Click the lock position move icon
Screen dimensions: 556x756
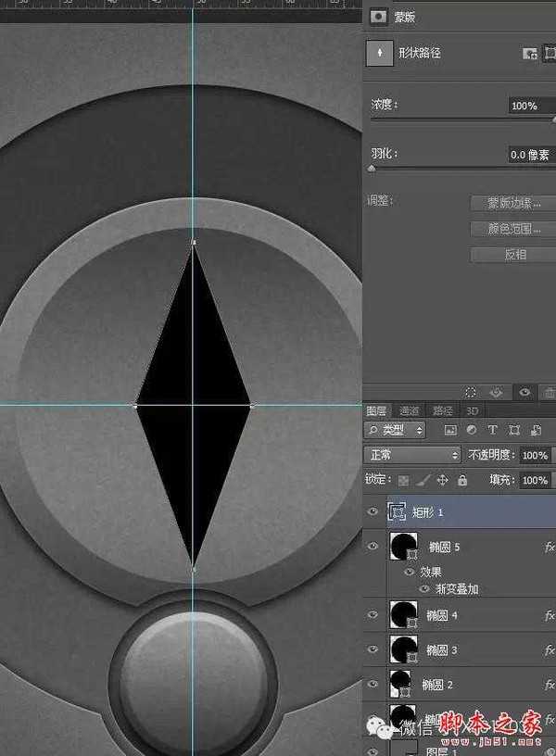pyautogui.click(x=442, y=481)
